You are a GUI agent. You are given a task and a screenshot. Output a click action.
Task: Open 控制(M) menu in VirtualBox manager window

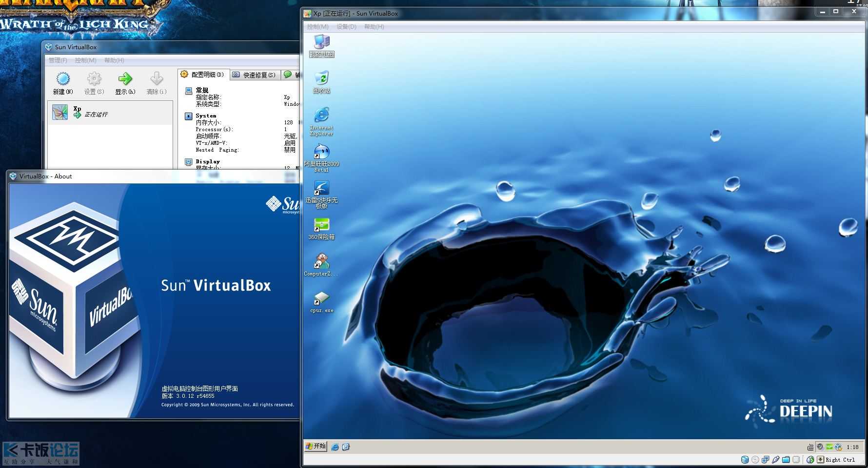click(85, 60)
